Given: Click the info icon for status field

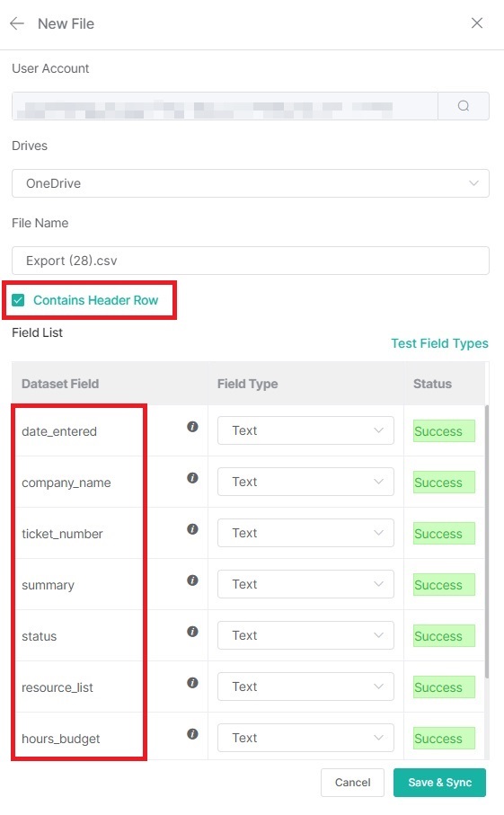Looking at the screenshot, I should [192, 632].
